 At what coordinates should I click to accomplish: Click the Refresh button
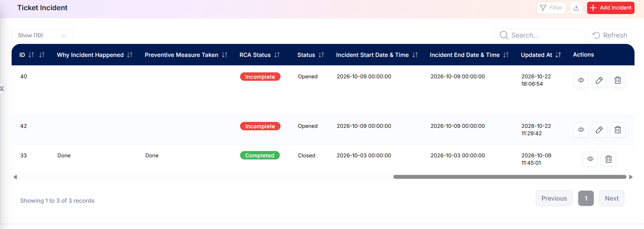[x=610, y=35]
